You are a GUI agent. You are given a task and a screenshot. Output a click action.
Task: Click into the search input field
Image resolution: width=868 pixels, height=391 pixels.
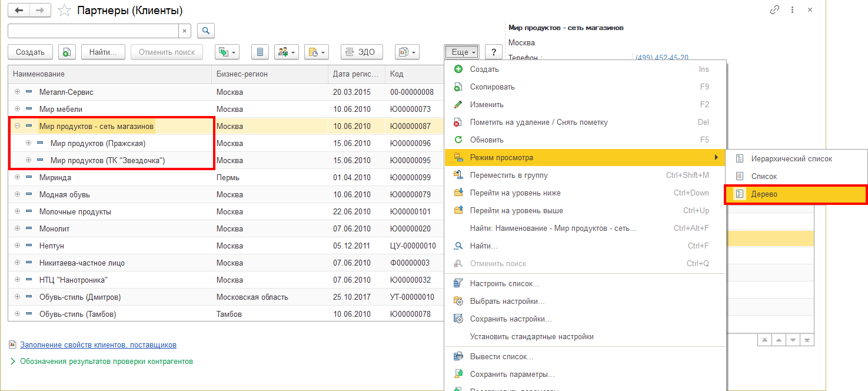(x=93, y=31)
